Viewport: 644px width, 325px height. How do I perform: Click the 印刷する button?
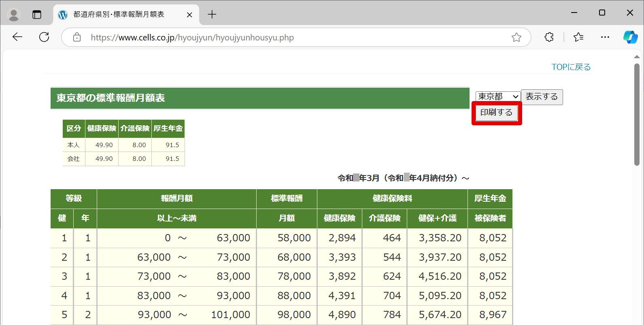[x=496, y=112]
